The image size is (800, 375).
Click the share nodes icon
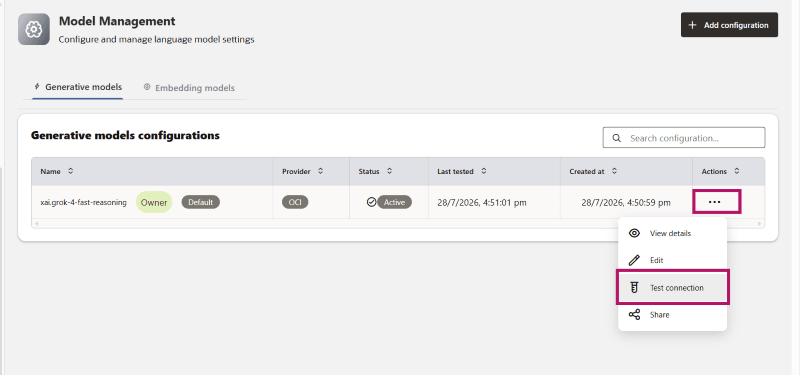[x=634, y=315]
